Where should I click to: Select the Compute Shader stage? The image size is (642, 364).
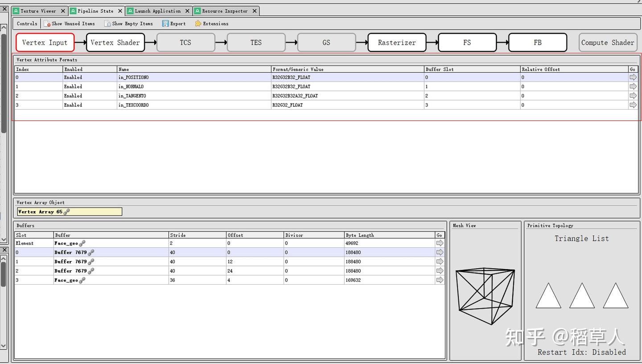point(608,42)
